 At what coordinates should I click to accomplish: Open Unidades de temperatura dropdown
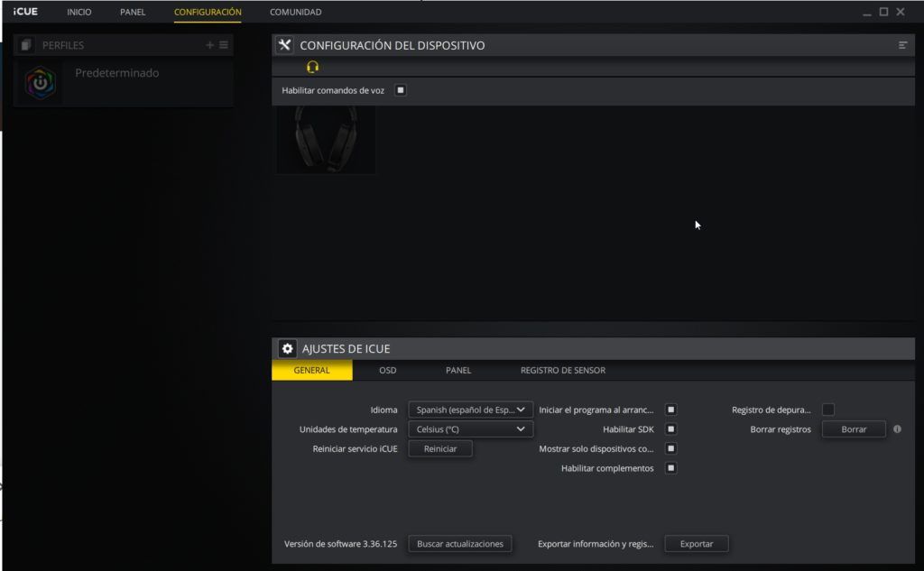point(470,429)
